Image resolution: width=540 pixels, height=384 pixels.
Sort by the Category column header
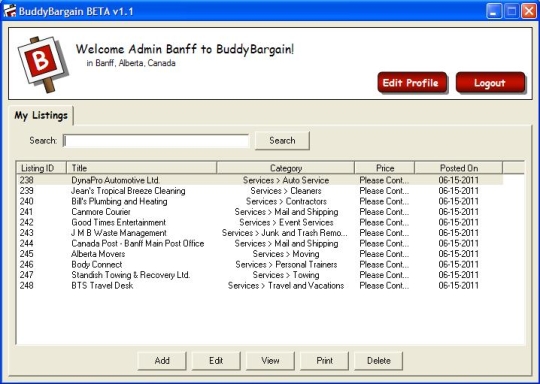coord(285,168)
